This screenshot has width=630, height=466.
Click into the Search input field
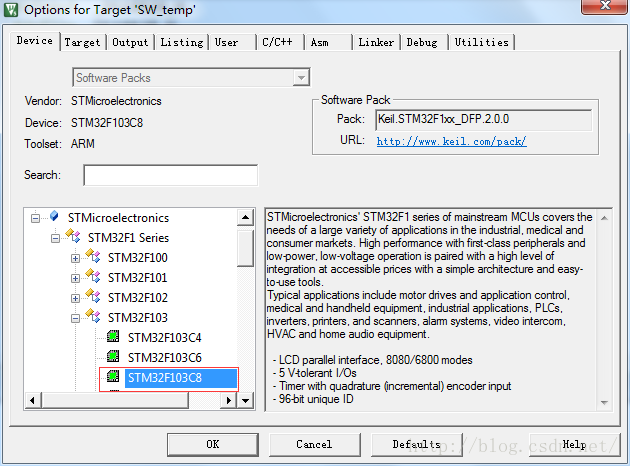coord(171,175)
